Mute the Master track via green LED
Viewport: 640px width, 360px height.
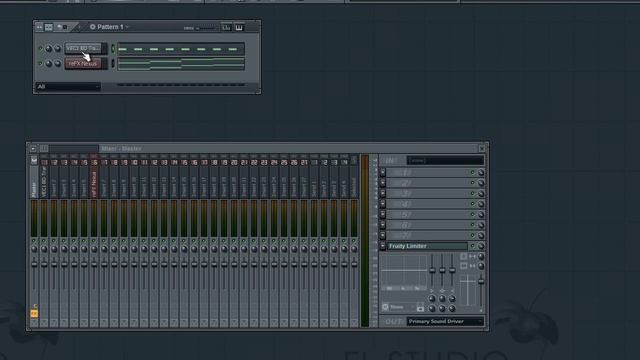tap(34, 241)
